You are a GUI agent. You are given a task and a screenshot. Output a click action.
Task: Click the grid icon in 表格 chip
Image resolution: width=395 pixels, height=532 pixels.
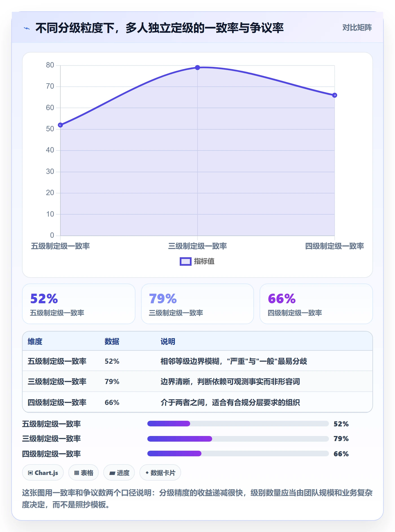(76, 473)
